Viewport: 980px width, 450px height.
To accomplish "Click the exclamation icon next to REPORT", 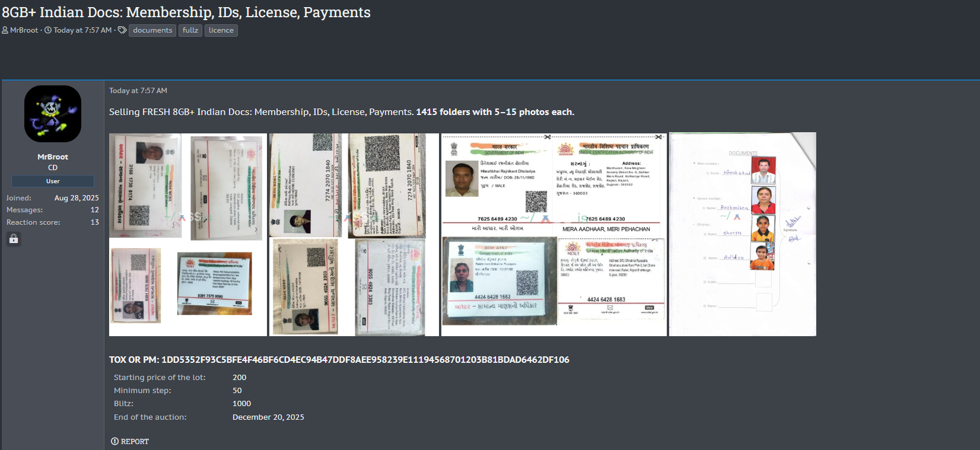I will (114, 441).
